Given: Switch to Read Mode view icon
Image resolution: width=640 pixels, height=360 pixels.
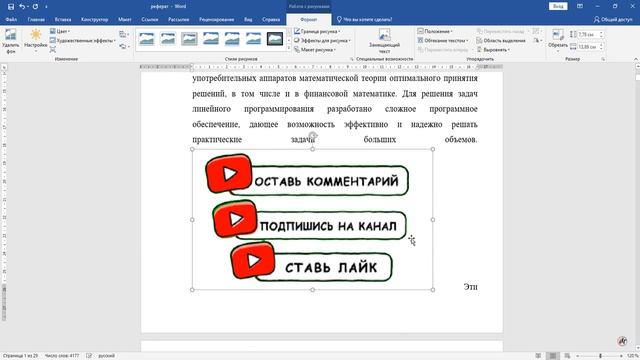Looking at the screenshot, I should click(538, 356).
